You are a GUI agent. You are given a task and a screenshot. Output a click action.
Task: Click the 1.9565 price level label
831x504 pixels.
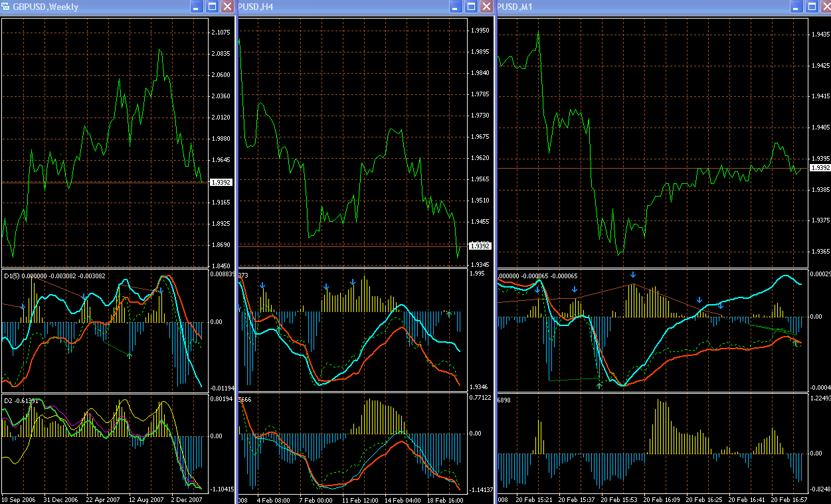pyautogui.click(x=480, y=179)
